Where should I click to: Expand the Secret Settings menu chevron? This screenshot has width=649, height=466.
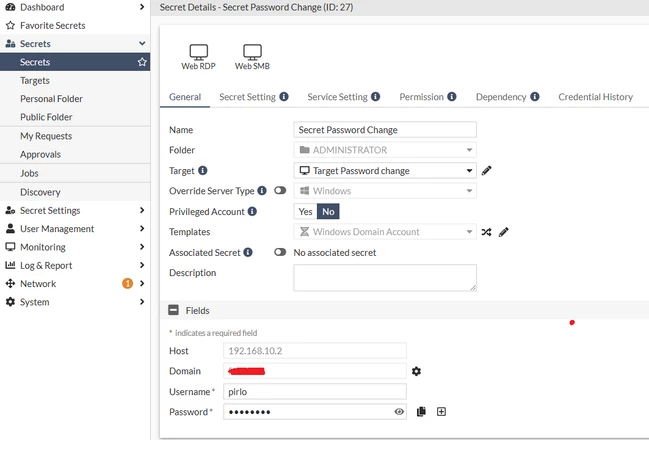[x=142, y=210]
